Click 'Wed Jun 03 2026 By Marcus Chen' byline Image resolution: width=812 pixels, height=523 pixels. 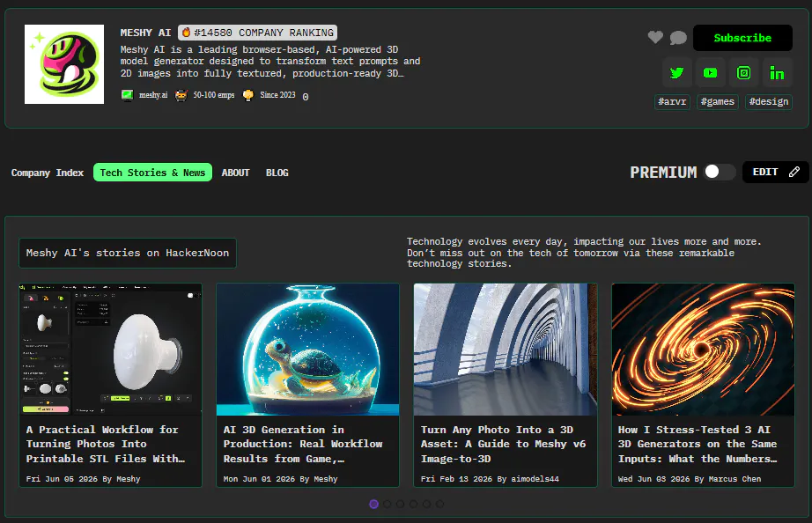point(690,479)
